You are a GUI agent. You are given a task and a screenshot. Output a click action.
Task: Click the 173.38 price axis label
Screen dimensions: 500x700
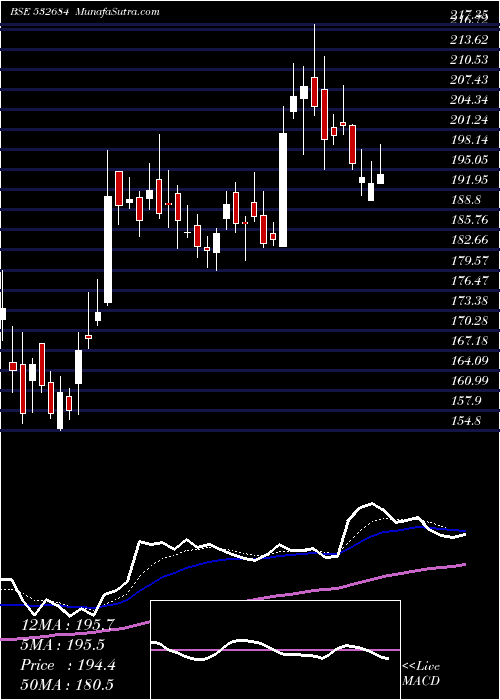pos(470,300)
